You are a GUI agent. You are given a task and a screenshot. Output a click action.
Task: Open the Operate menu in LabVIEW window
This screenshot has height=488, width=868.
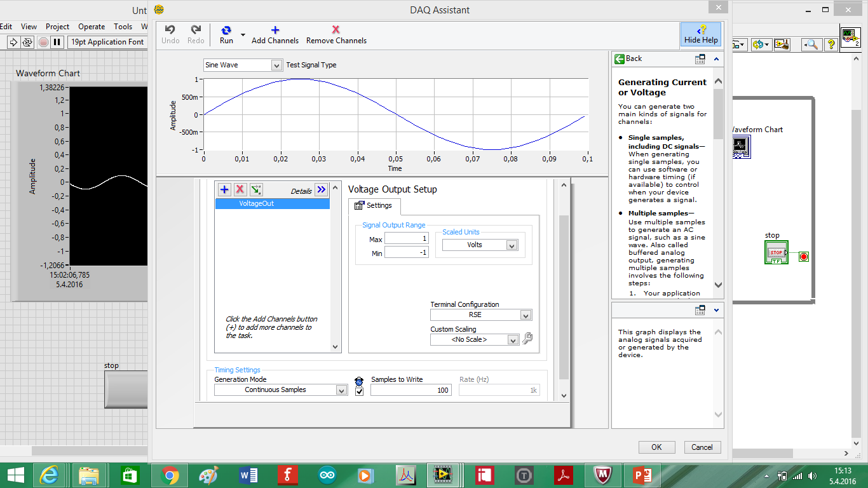tap(92, 27)
